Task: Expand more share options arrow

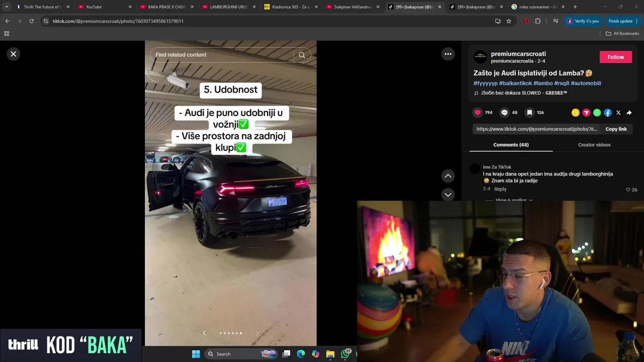Action: pyautogui.click(x=629, y=113)
